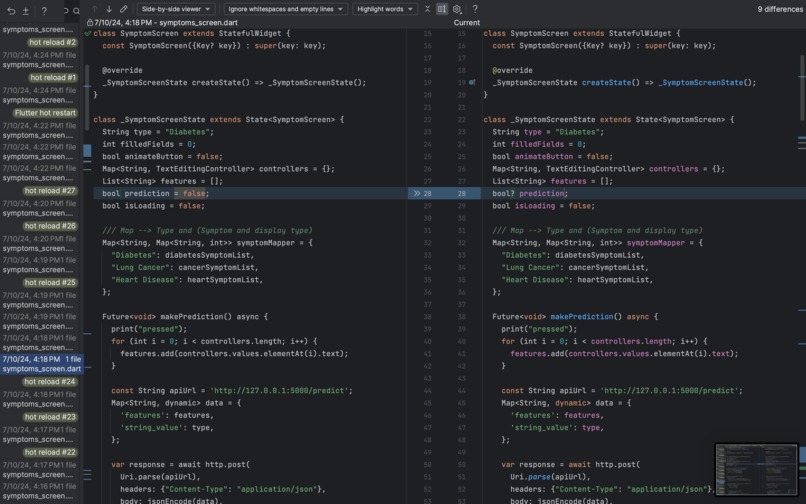Click the hot reload #25 label
The width and height of the screenshot is (806, 504).
[x=50, y=282]
